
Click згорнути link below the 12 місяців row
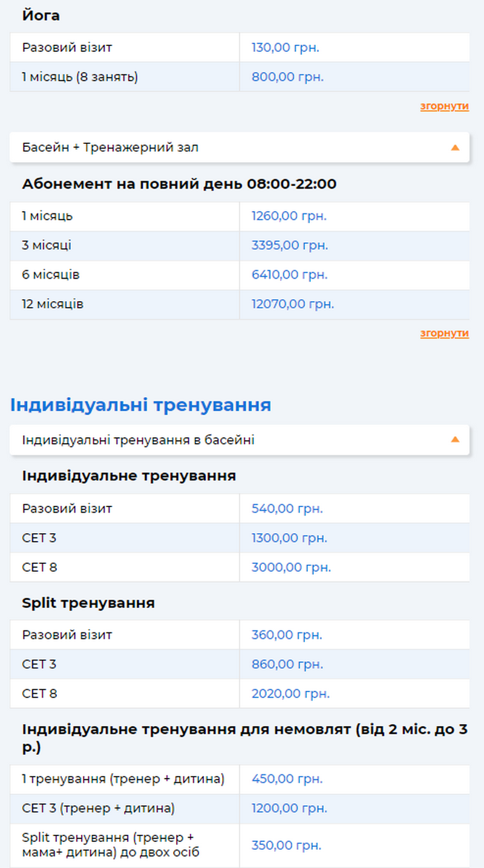(x=444, y=334)
